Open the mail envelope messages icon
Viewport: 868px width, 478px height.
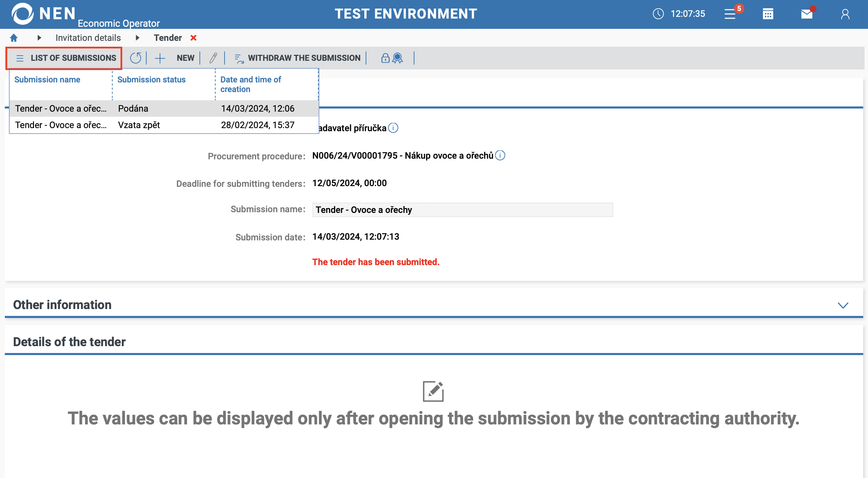click(x=807, y=14)
